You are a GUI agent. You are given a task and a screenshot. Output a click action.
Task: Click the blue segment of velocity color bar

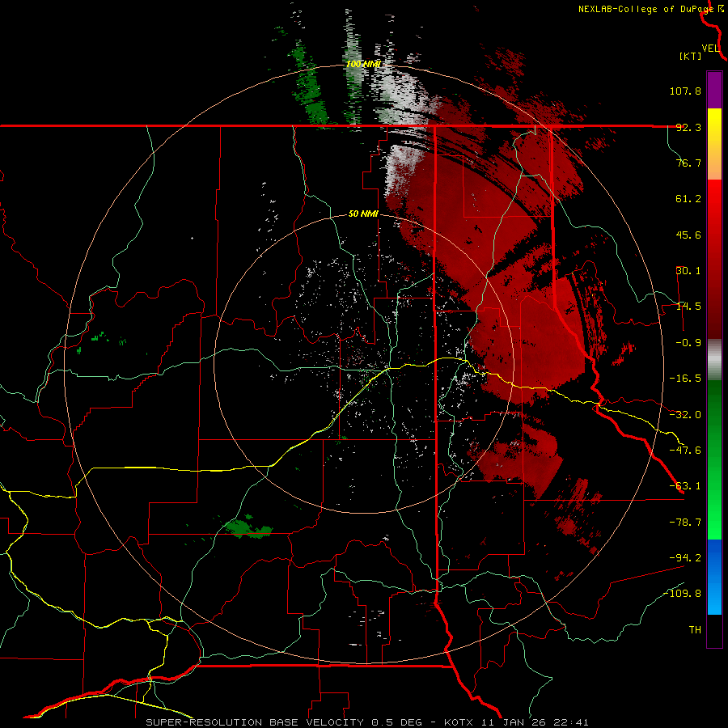point(714,577)
